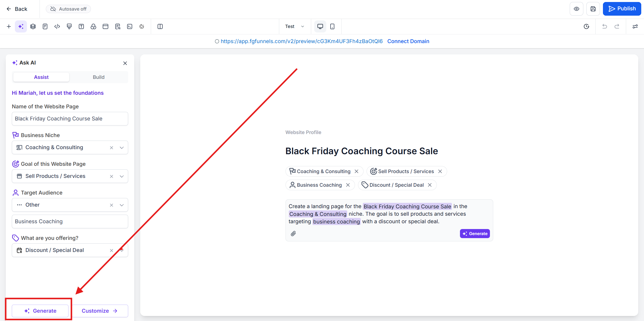Click the undo arrow icon
This screenshot has height=321, width=644.
pos(604,26)
